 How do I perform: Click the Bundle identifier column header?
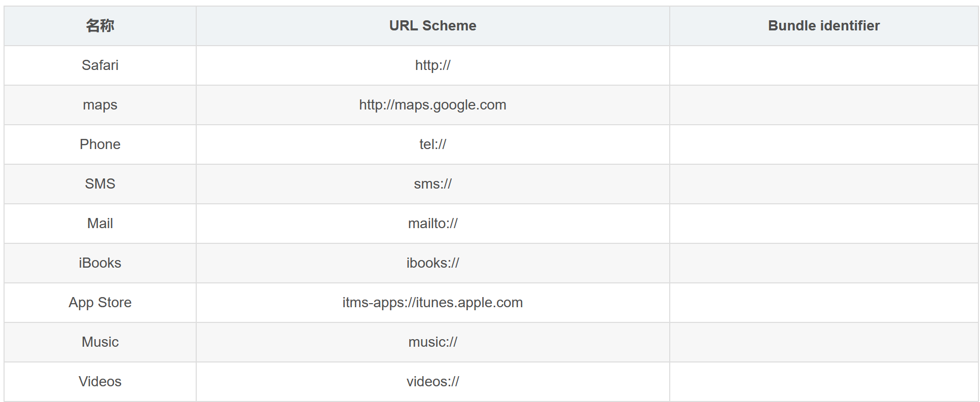(824, 26)
